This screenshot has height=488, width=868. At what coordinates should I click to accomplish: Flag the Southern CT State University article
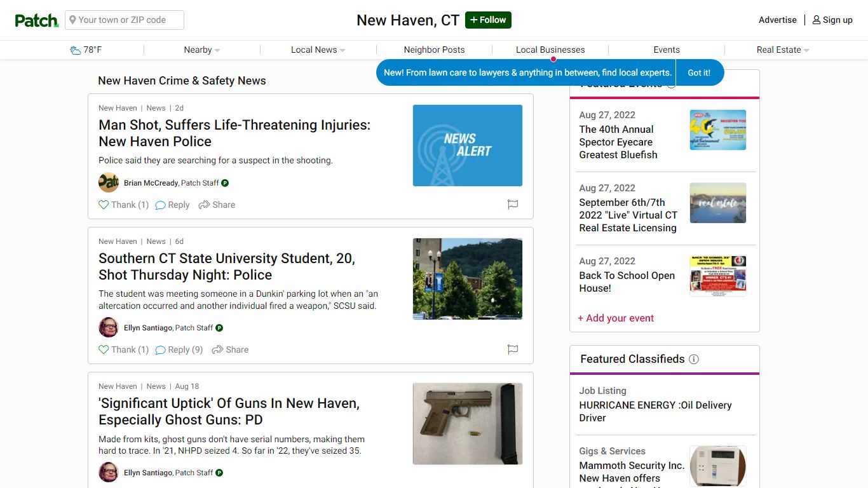pyautogui.click(x=513, y=349)
